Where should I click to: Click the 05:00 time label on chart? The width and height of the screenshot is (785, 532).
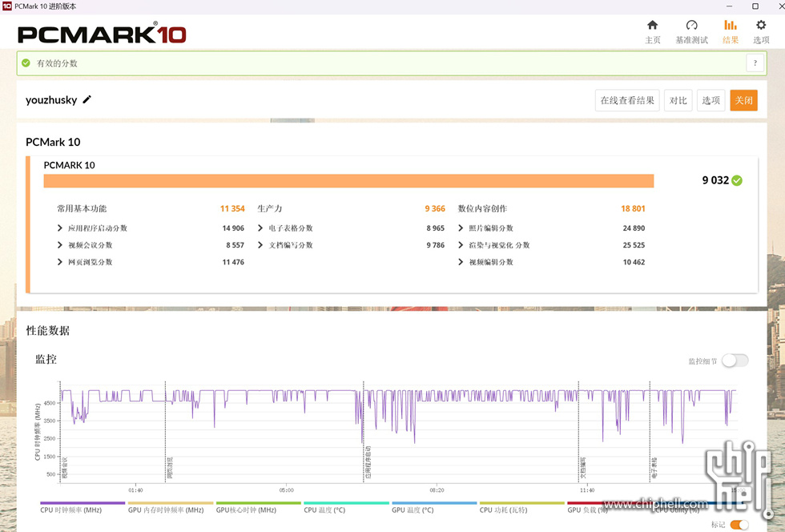(x=287, y=490)
